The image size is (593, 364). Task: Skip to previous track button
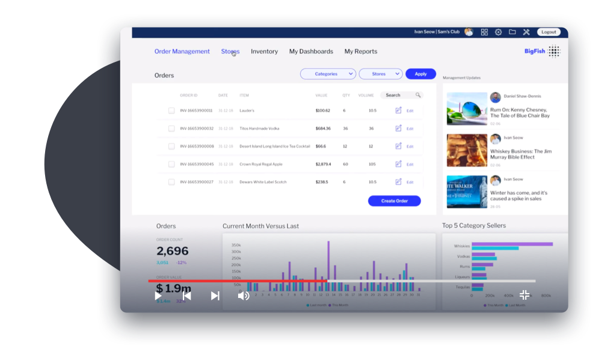tap(186, 296)
